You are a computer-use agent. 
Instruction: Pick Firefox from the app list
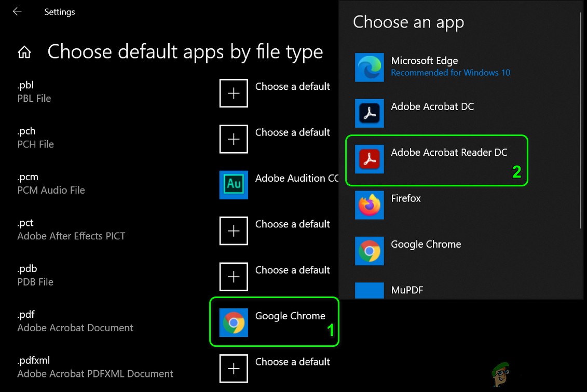tap(406, 198)
